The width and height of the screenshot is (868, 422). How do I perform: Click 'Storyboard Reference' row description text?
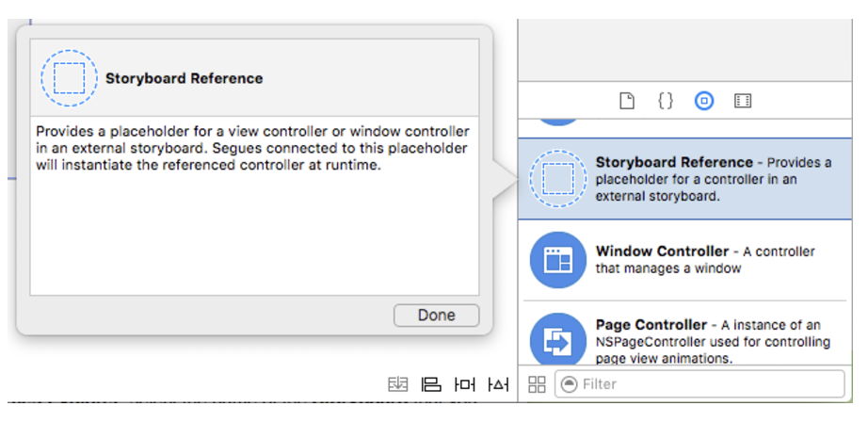click(x=714, y=179)
